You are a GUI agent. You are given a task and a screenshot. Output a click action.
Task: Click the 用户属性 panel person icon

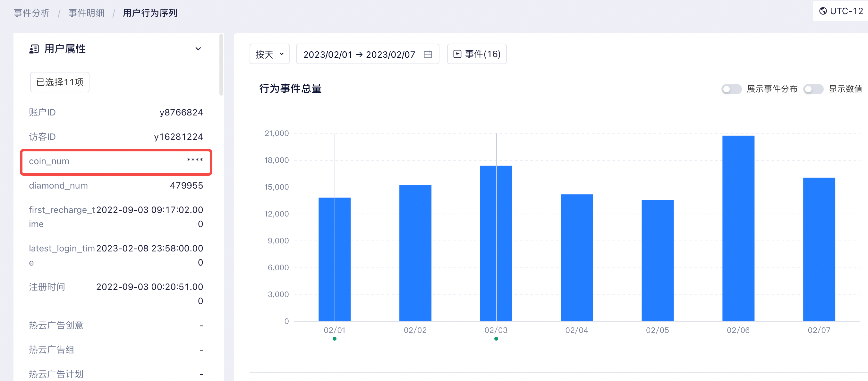(x=33, y=49)
